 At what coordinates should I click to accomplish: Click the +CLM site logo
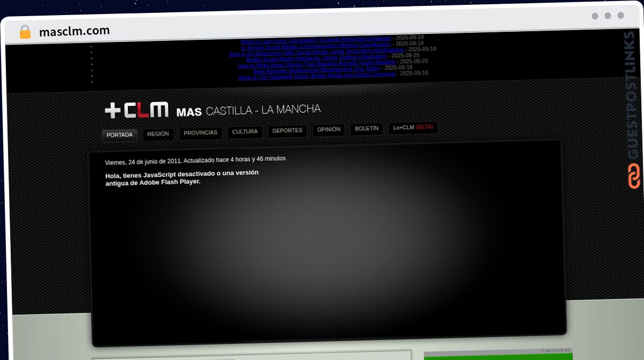(137, 110)
